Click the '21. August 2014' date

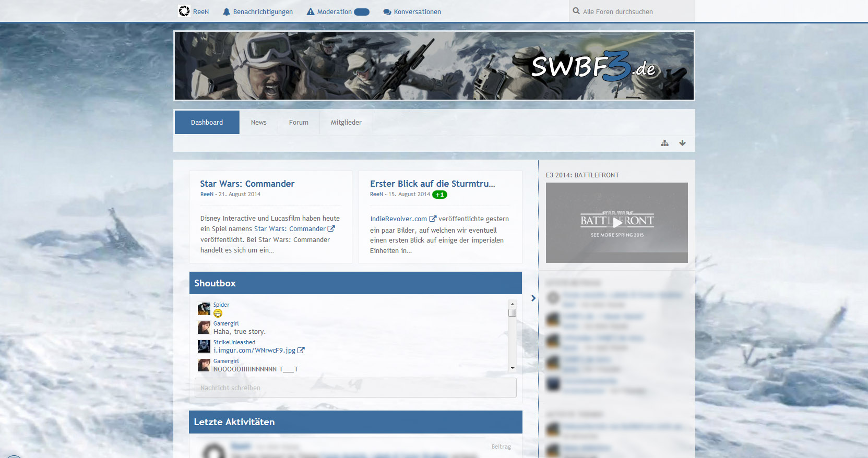(240, 194)
